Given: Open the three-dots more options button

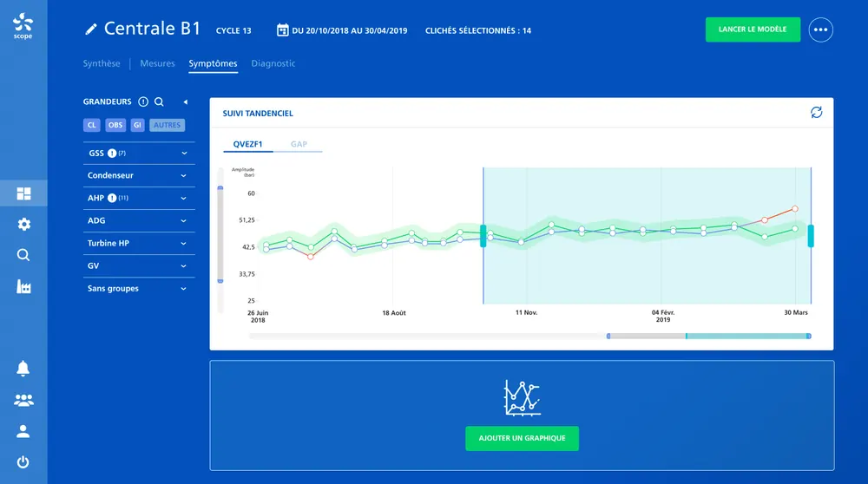Looking at the screenshot, I should pos(820,29).
